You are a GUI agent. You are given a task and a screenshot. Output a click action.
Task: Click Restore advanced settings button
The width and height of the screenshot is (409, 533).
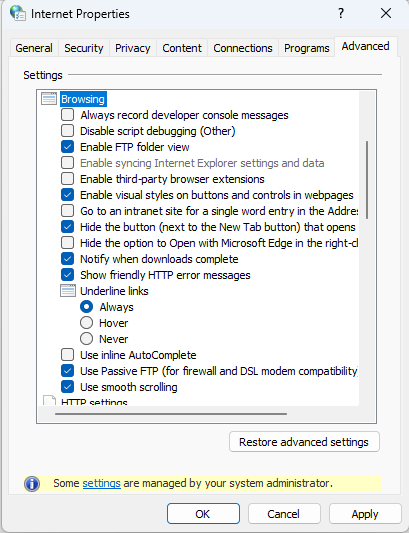tap(304, 442)
